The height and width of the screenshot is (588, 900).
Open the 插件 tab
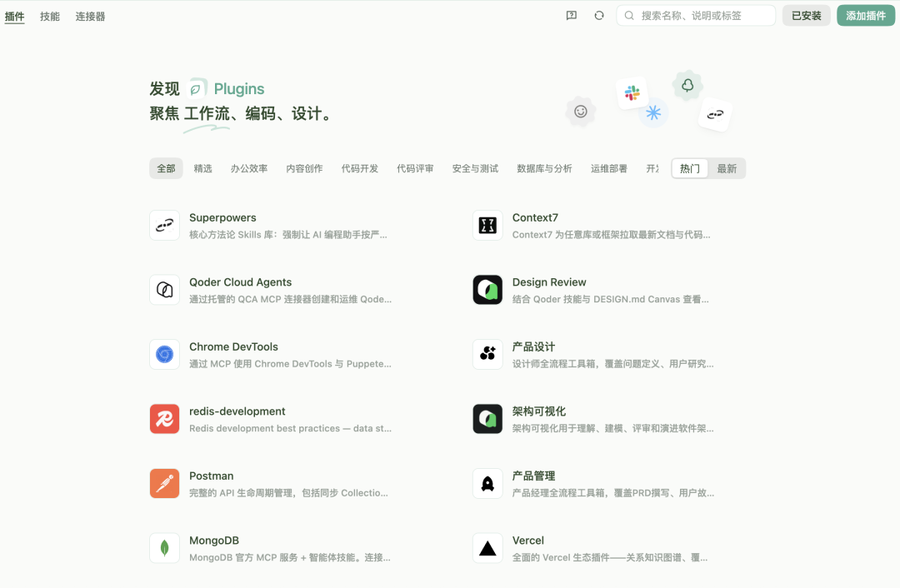point(14,16)
